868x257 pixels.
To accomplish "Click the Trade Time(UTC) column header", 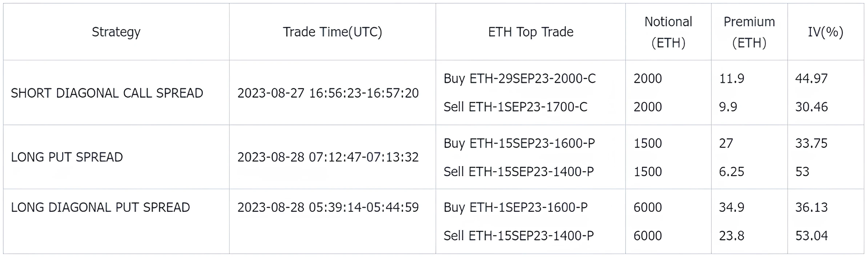I will point(332,32).
